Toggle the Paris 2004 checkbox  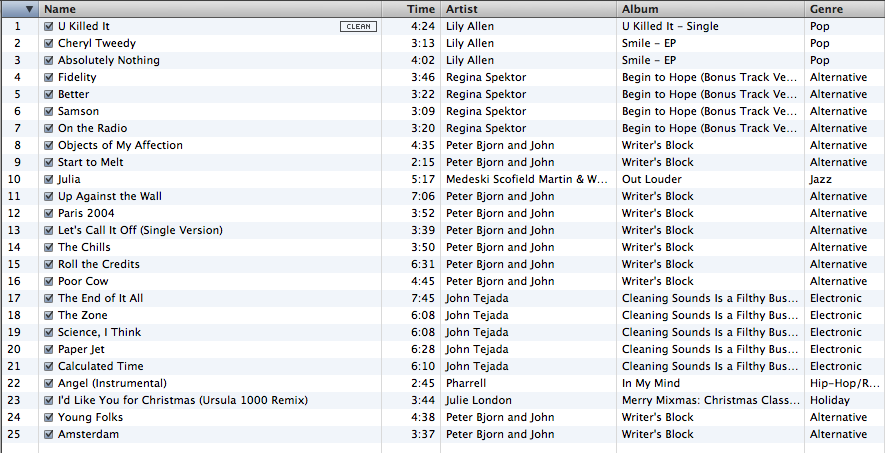49,213
